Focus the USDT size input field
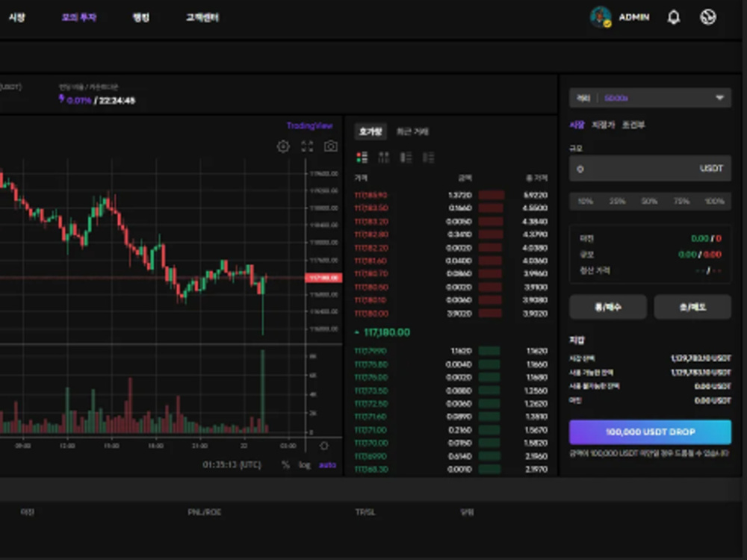 point(650,169)
